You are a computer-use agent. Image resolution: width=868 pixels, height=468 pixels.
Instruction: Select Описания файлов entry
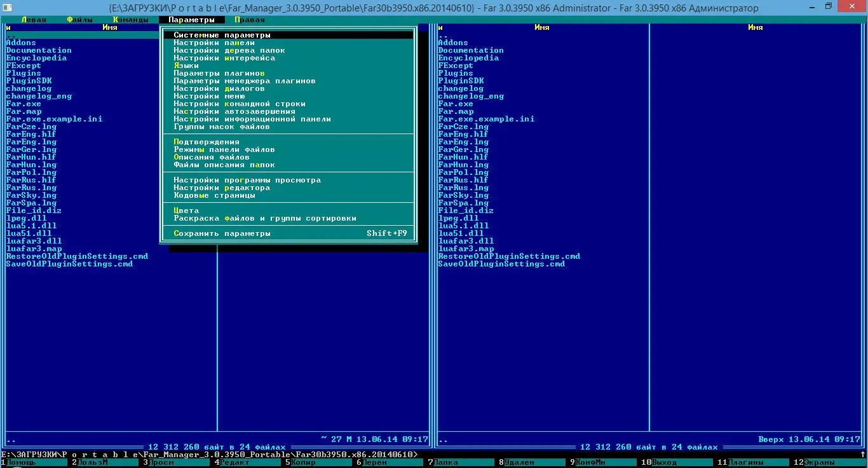(288, 157)
